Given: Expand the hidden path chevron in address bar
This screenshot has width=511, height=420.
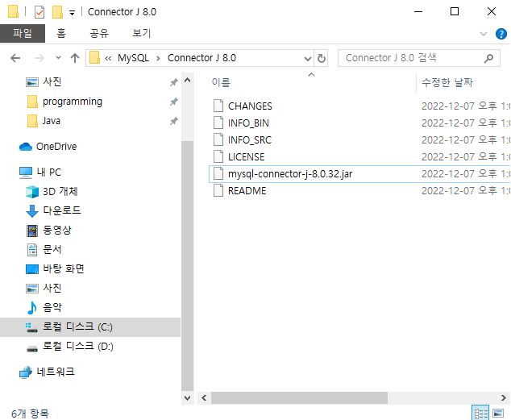Looking at the screenshot, I should point(108,58).
